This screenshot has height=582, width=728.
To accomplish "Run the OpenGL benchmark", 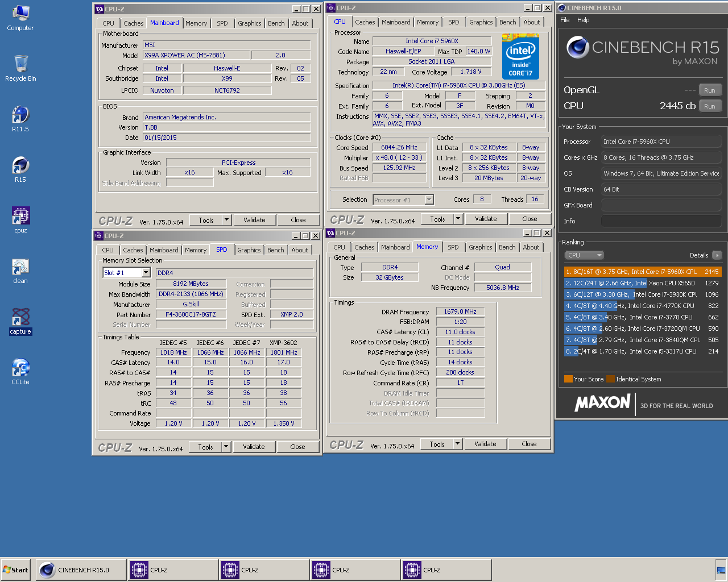I will pos(709,90).
